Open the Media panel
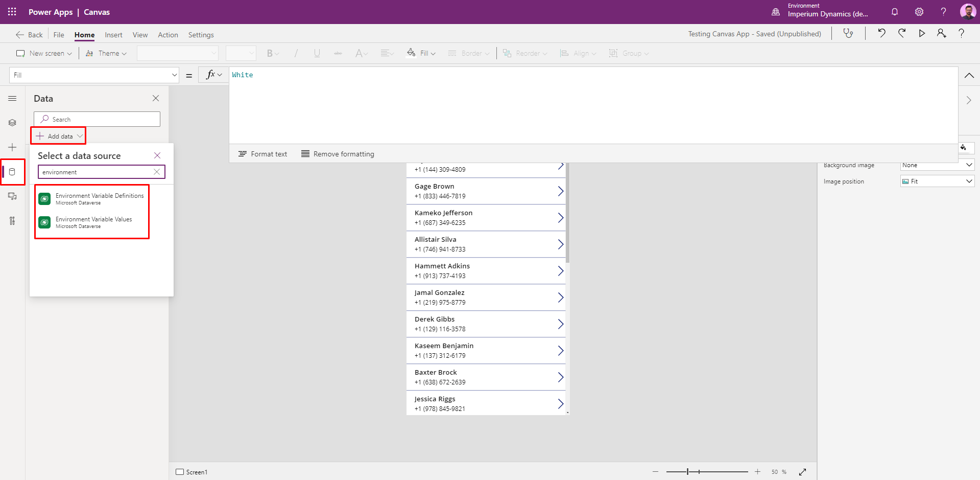 [12, 196]
